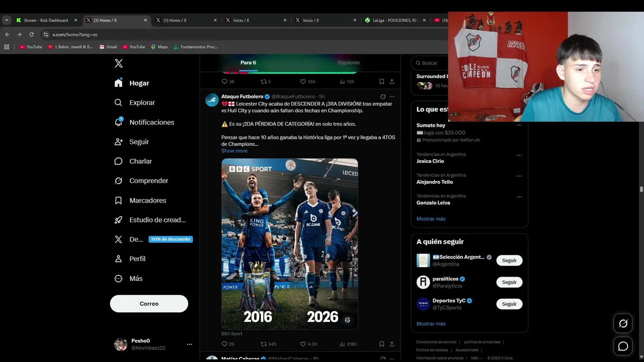Open Gmail bookmark in bookmarks bar

(108, 47)
